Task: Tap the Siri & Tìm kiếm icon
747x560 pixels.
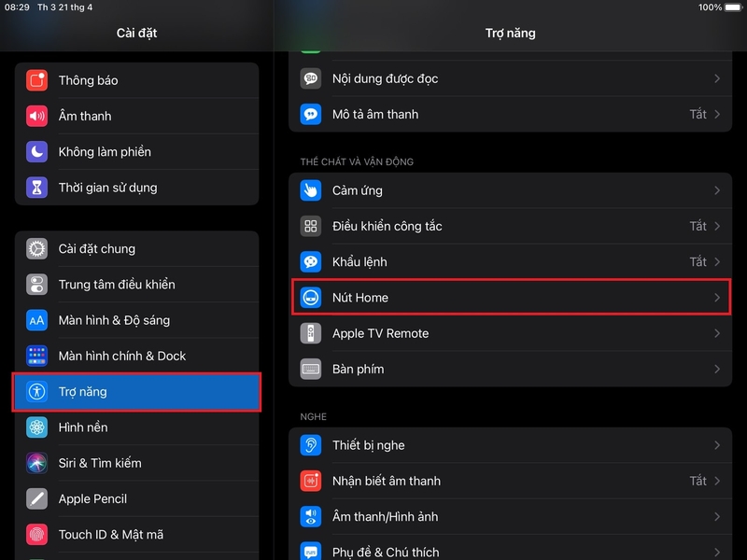Action: point(36,463)
